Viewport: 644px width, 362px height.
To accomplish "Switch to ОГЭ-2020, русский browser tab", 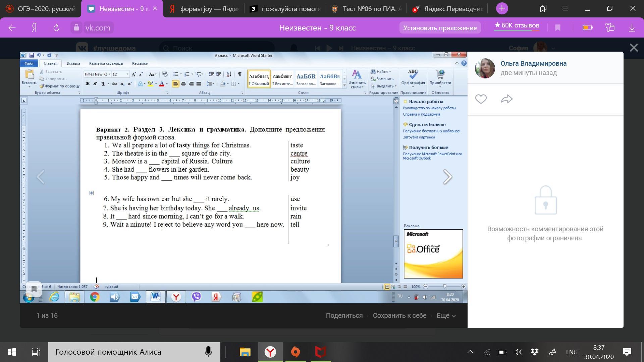I will coord(41,9).
